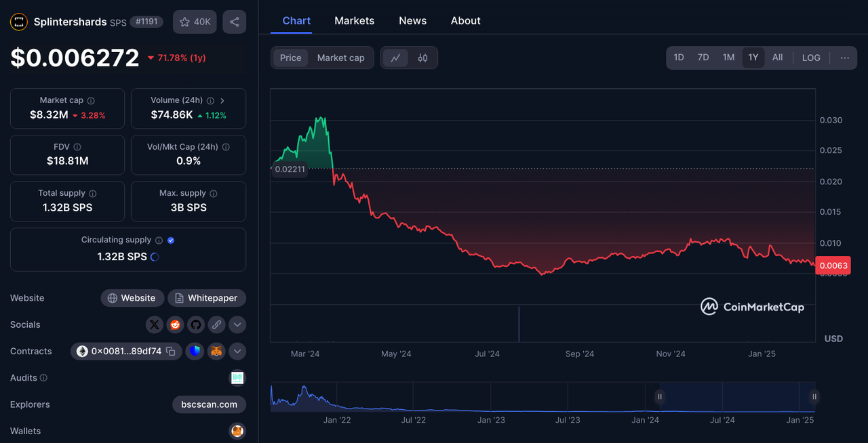The image size is (868, 443).
Task: Open Volume (24h) info icon
Action: pyautogui.click(x=210, y=100)
